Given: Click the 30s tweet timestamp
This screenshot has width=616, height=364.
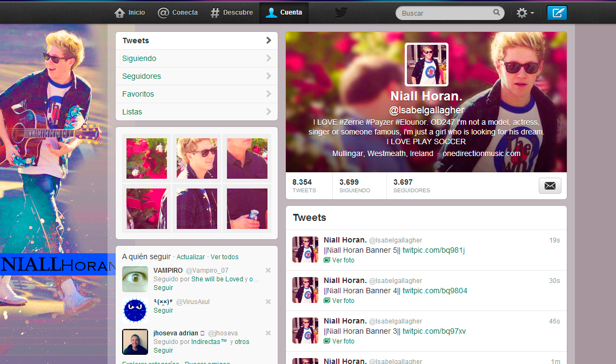Looking at the screenshot, I should (554, 281).
